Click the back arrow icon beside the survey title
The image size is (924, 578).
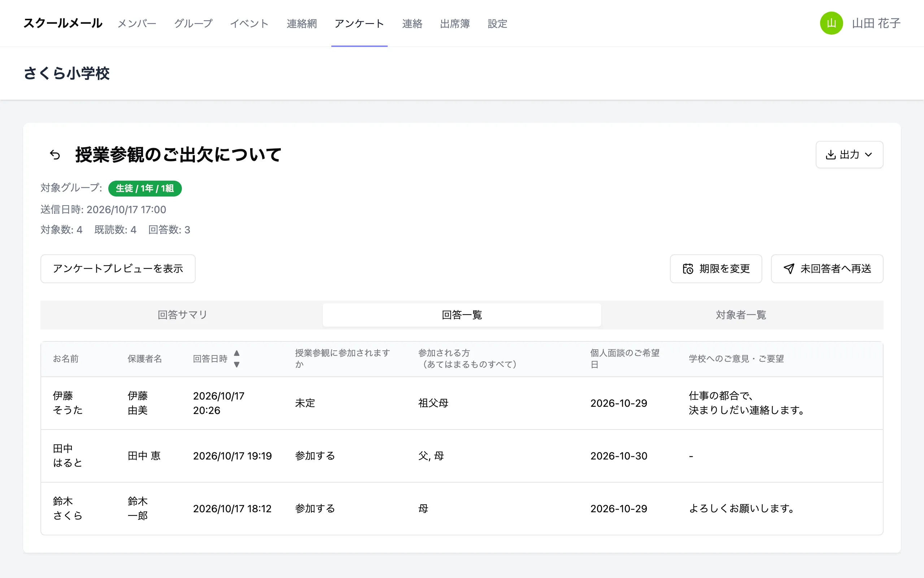pos(55,155)
